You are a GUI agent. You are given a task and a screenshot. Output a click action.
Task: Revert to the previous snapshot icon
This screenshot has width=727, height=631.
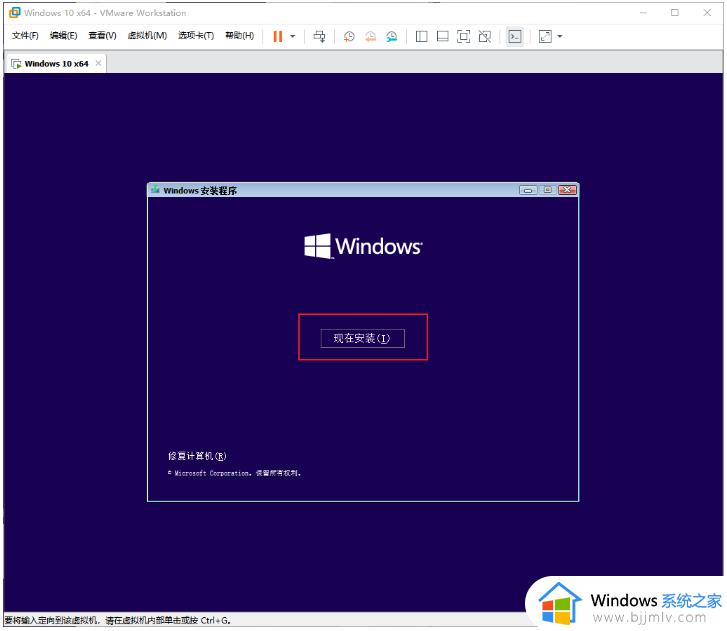(370, 36)
